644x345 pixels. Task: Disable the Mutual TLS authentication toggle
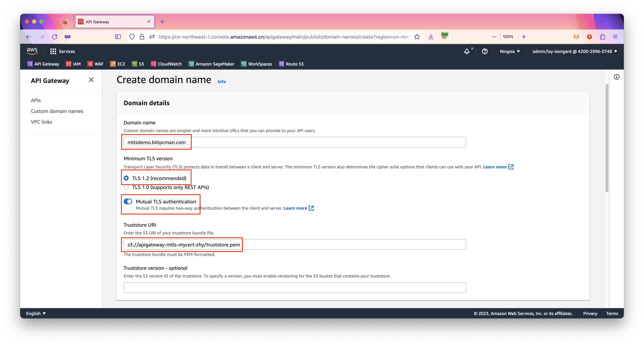[x=128, y=201]
